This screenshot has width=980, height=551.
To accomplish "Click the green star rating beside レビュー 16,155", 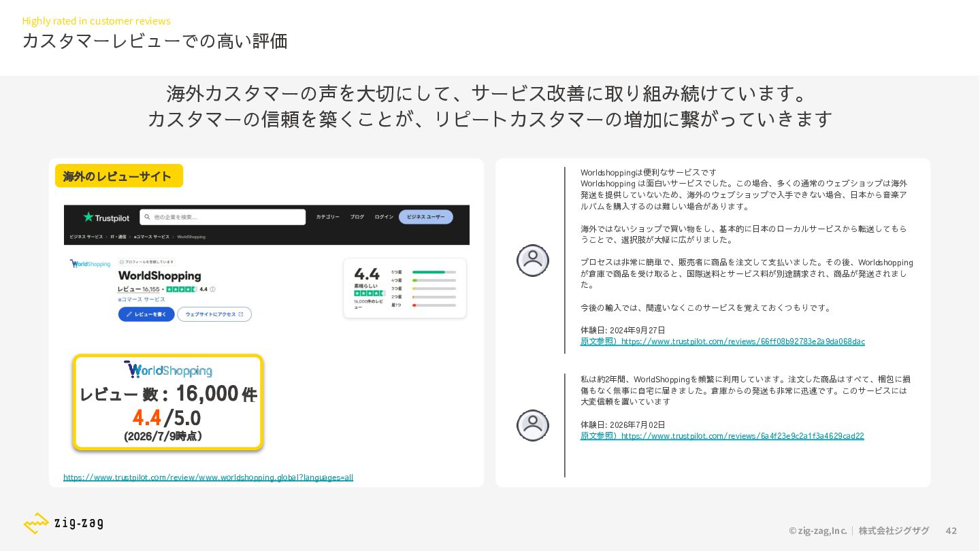I will tap(181, 289).
